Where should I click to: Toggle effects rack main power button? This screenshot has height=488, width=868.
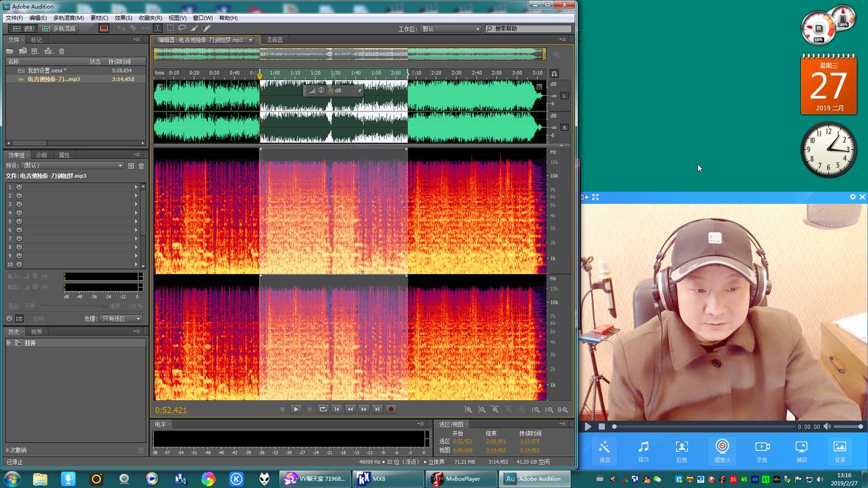pyautogui.click(x=9, y=319)
